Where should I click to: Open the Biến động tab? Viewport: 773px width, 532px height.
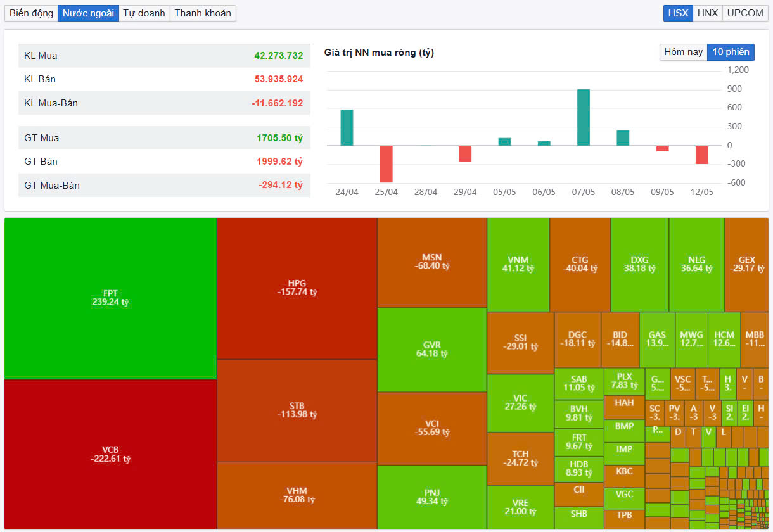point(31,13)
